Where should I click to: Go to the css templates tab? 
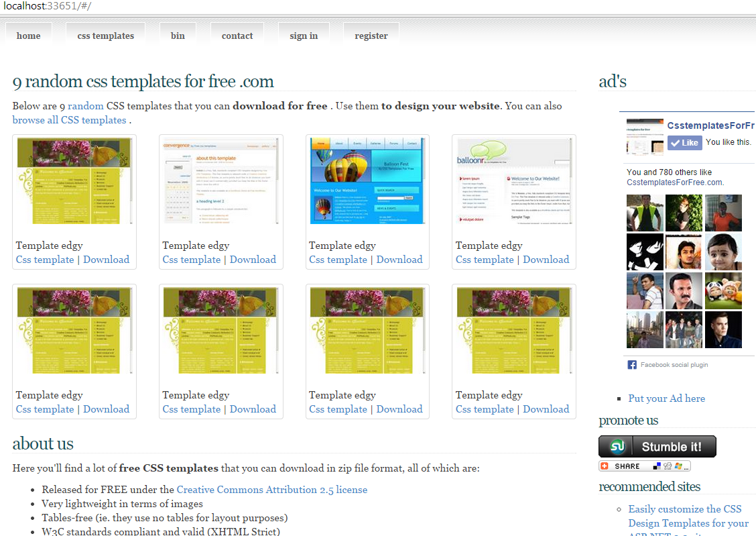(x=106, y=36)
